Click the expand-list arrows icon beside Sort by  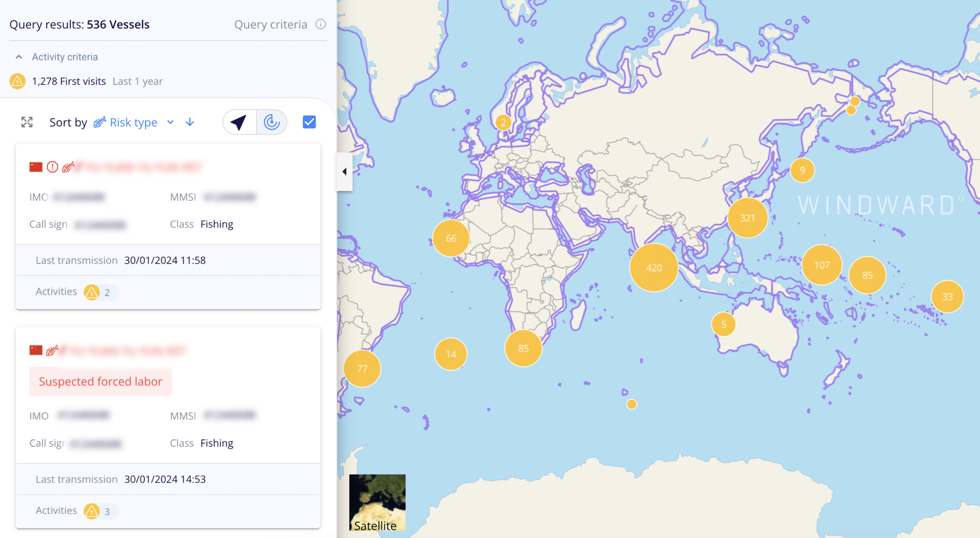coord(27,122)
